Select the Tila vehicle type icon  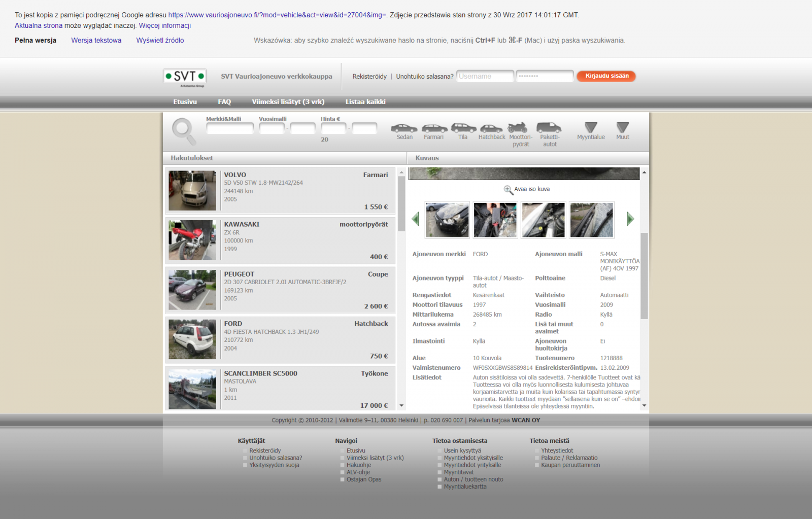coord(463,127)
